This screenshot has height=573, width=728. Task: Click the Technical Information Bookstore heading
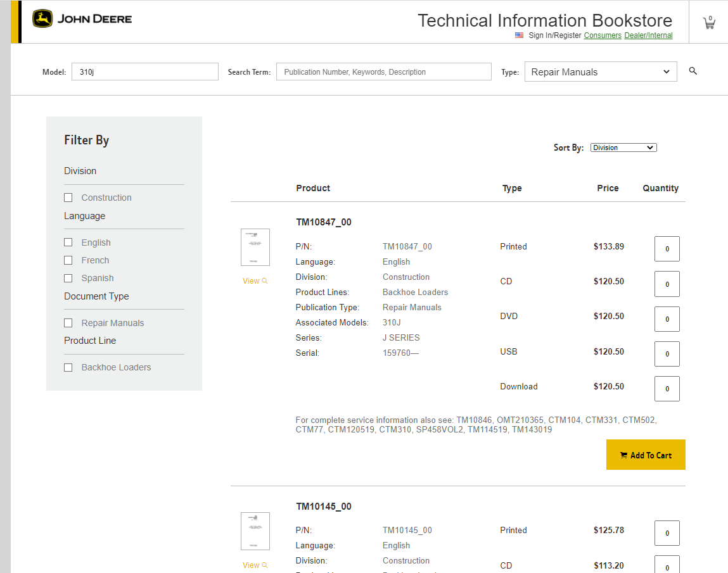545,20
